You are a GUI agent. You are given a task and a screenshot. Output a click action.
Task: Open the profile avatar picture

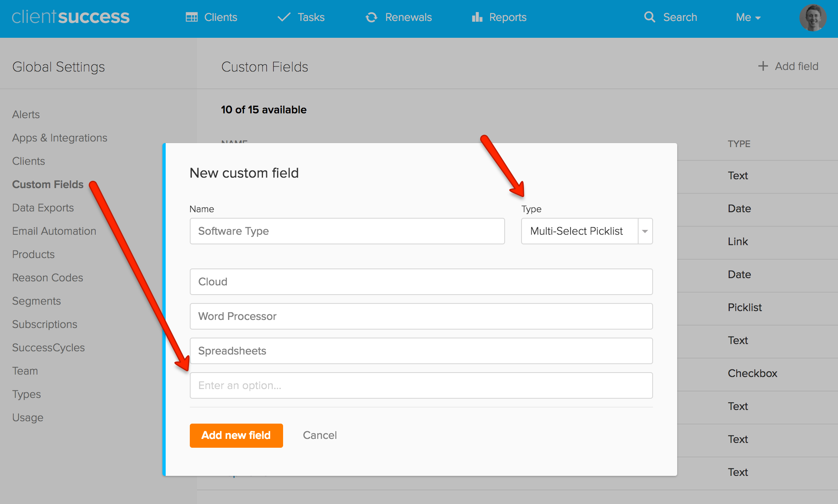813,18
